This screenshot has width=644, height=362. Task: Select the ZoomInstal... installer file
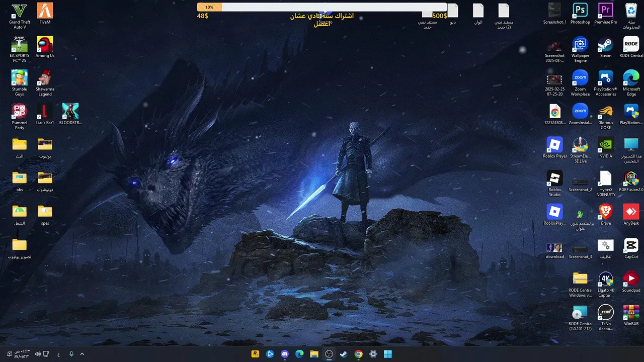[x=580, y=114]
